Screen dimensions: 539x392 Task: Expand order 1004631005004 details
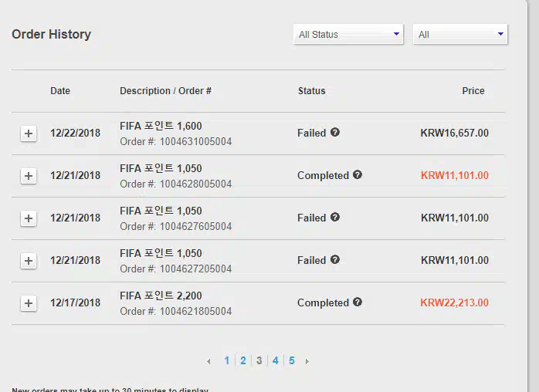[29, 133]
